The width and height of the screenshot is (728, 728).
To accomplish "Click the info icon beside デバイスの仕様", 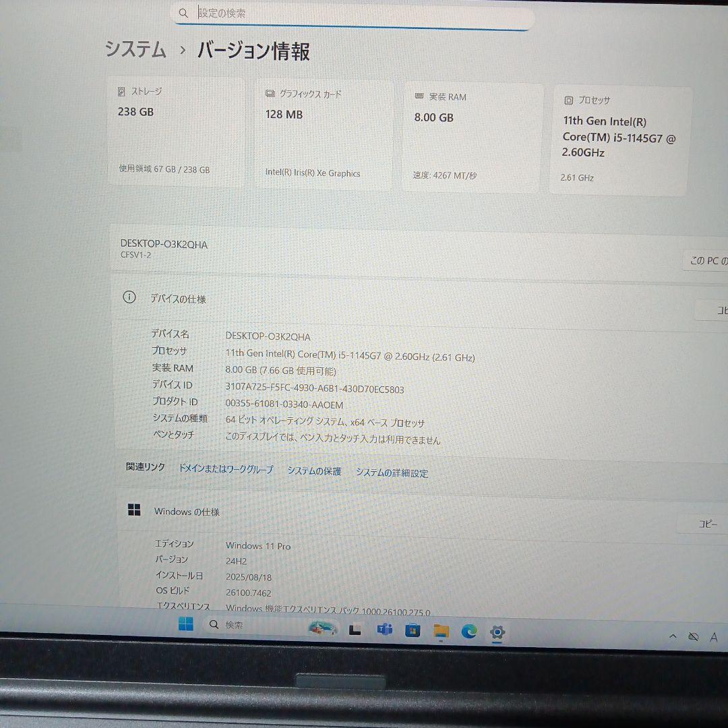I will 129,297.
